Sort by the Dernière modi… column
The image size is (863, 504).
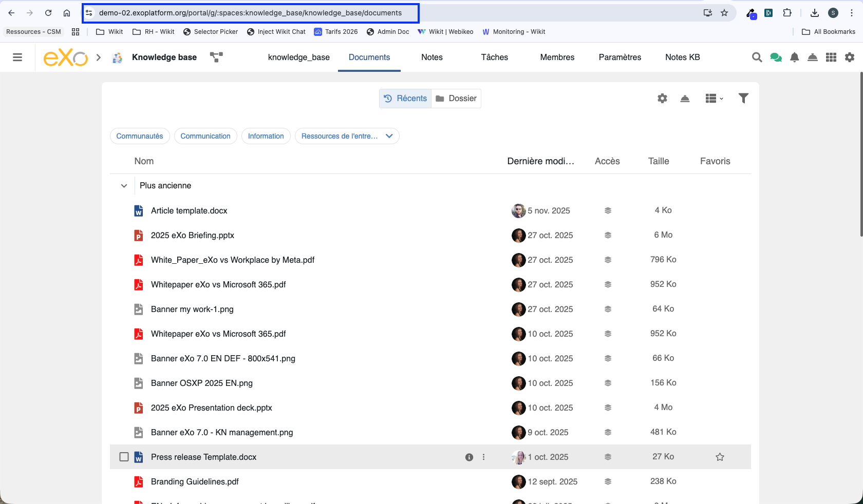pyautogui.click(x=540, y=161)
